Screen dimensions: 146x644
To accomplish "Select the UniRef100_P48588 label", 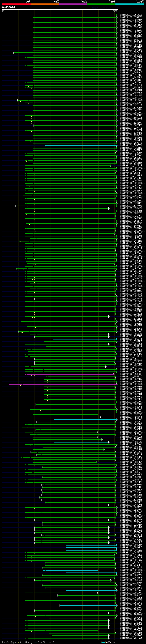I will tap(131, 218).
